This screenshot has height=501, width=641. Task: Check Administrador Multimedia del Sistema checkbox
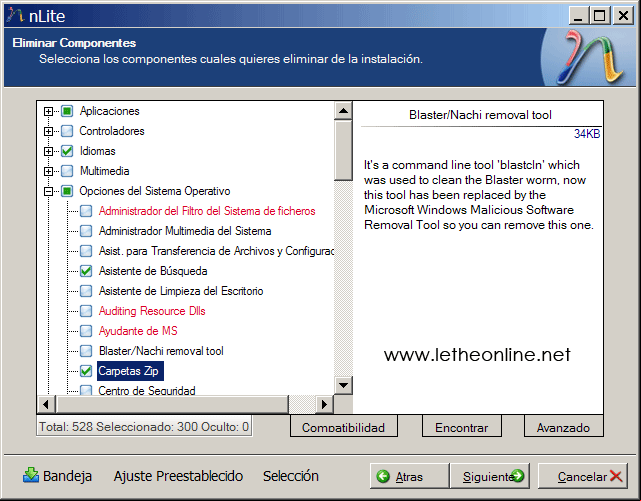click(86, 231)
